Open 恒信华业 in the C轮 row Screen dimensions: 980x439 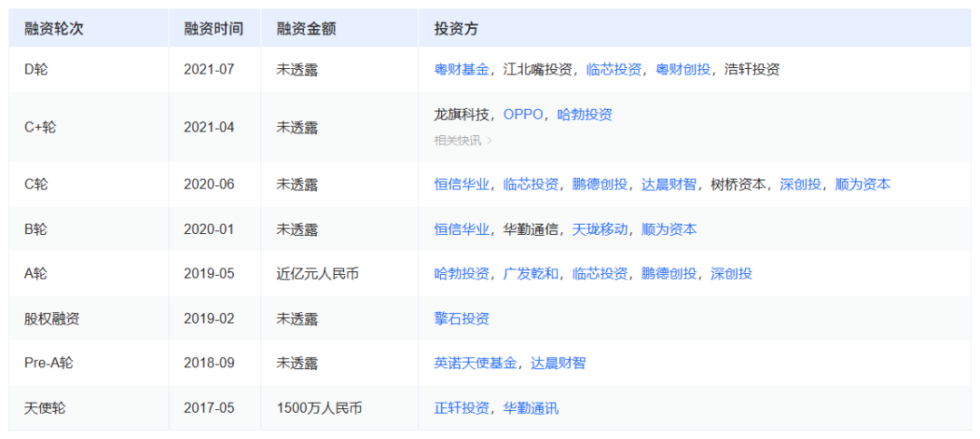(461, 184)
